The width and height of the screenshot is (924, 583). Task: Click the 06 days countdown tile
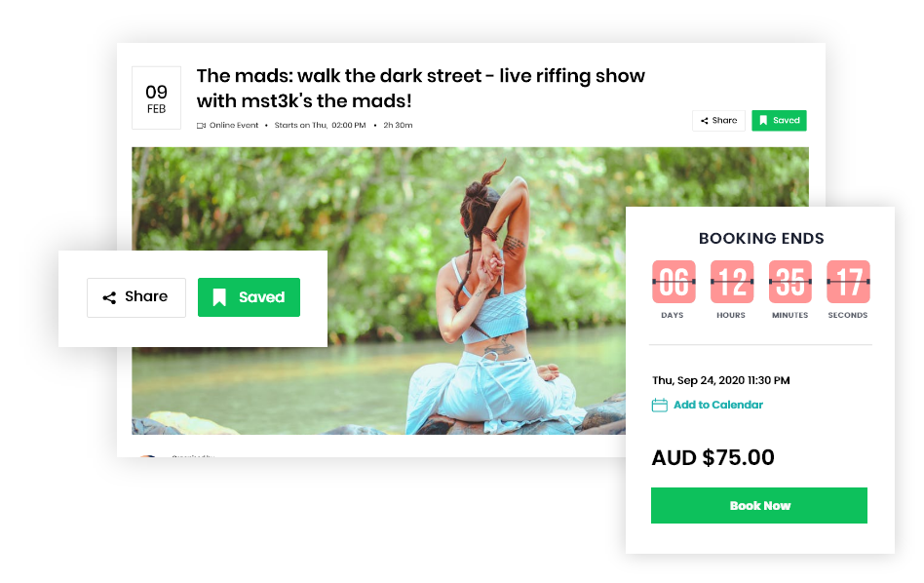[674, 282]
